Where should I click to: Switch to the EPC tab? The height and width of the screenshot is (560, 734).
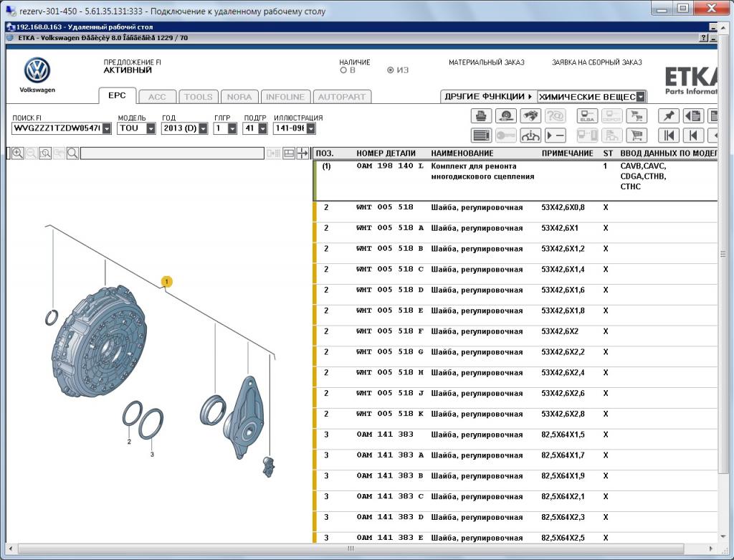pyautogui.click(x=117, y=95)
